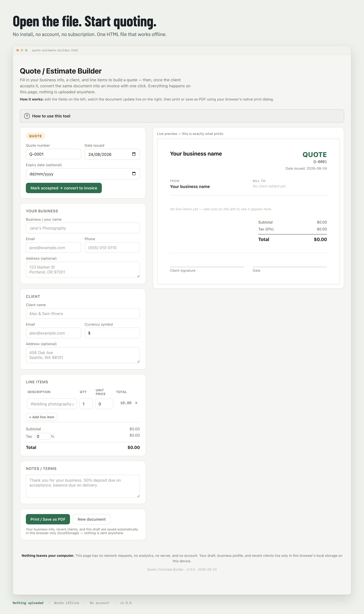This screenshot has width=364, height=614.
Task: Click the QUOTE status badge
Action: 35,136
